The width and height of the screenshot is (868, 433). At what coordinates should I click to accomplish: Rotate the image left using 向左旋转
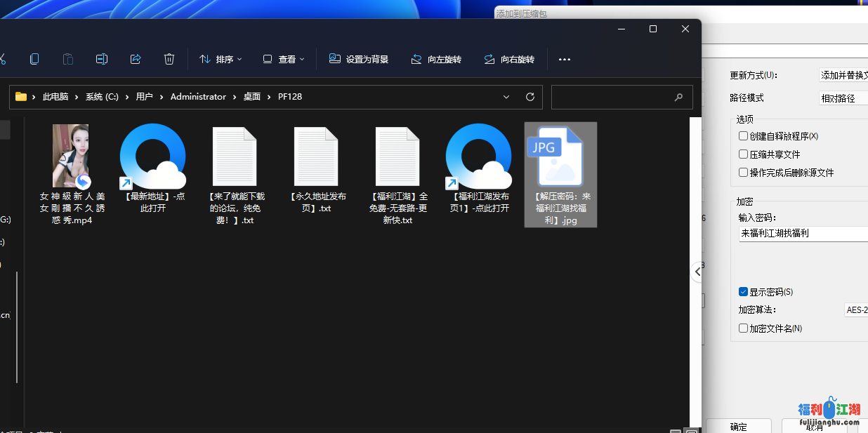[x=436, y=59]
